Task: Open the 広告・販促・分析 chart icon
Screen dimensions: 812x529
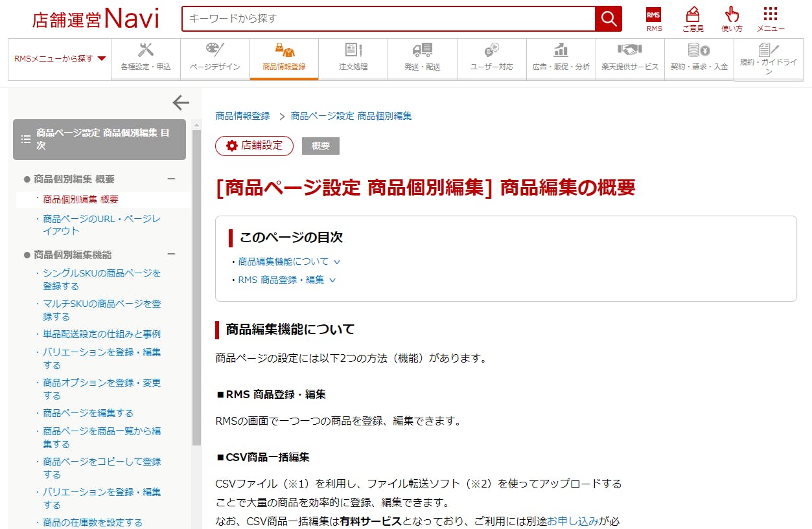Action: coord(561,51)
